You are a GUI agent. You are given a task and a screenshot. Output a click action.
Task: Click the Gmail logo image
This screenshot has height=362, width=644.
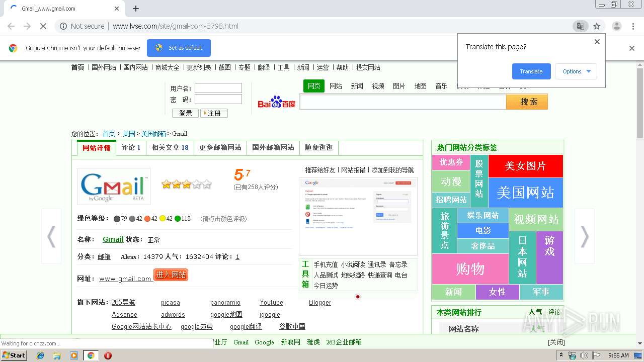tap(114, 187)
